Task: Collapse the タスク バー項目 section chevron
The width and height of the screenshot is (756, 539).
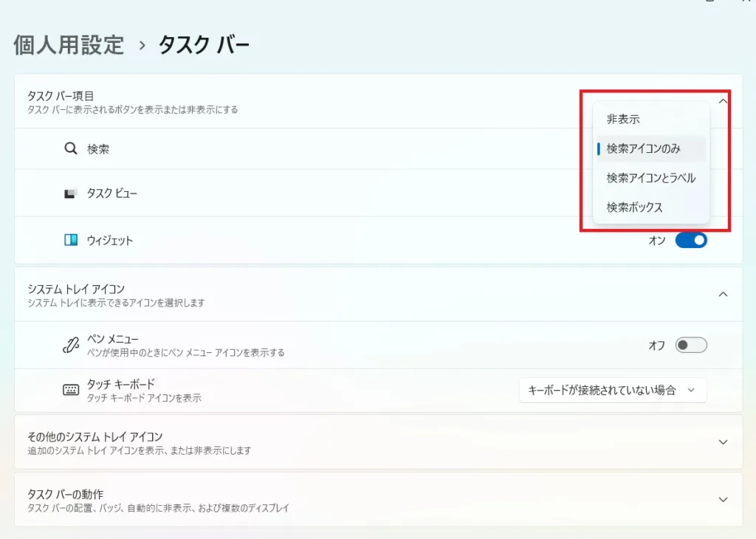Action: 724,101
